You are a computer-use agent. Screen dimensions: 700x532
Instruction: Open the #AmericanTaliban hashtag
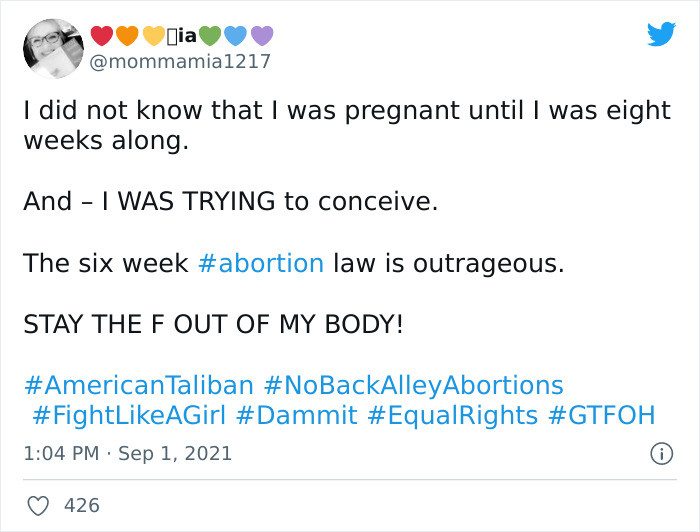[x=139, y=386]
